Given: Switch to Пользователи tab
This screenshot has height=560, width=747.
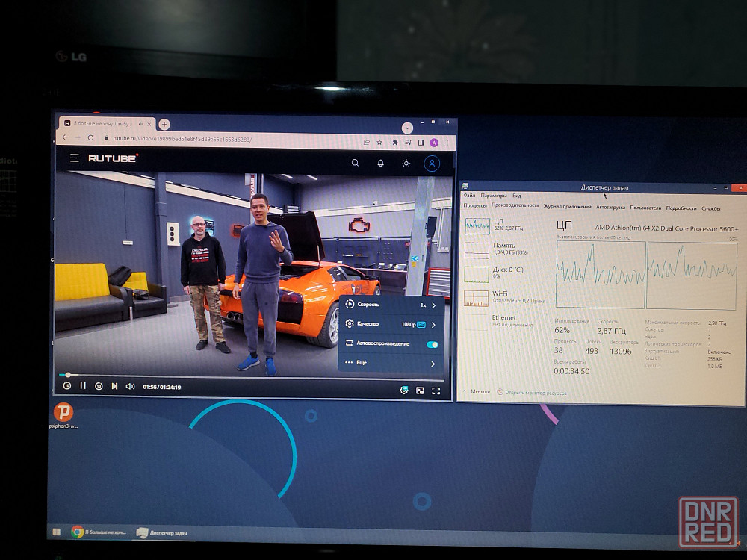Looking at the screenshot, I should (x=645, y=208).
